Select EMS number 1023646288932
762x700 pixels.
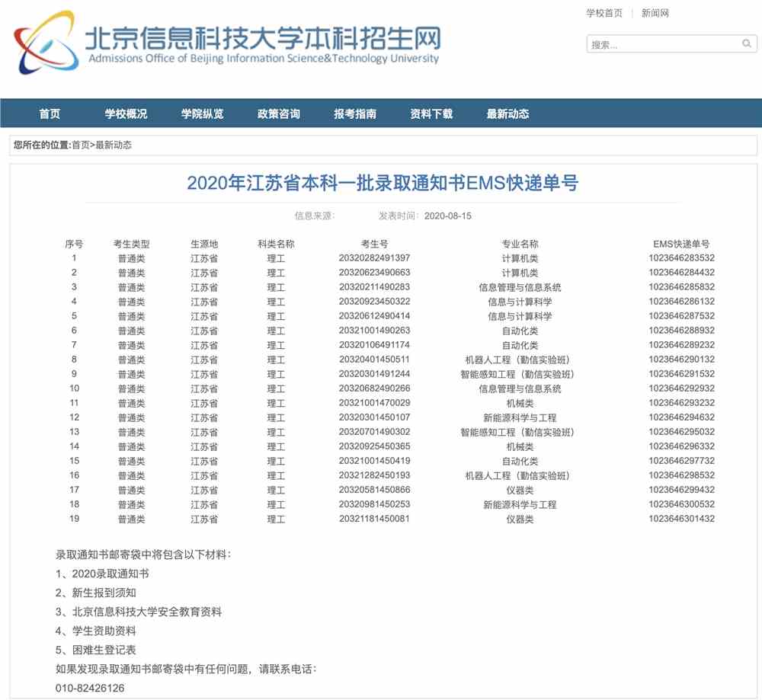681,331
